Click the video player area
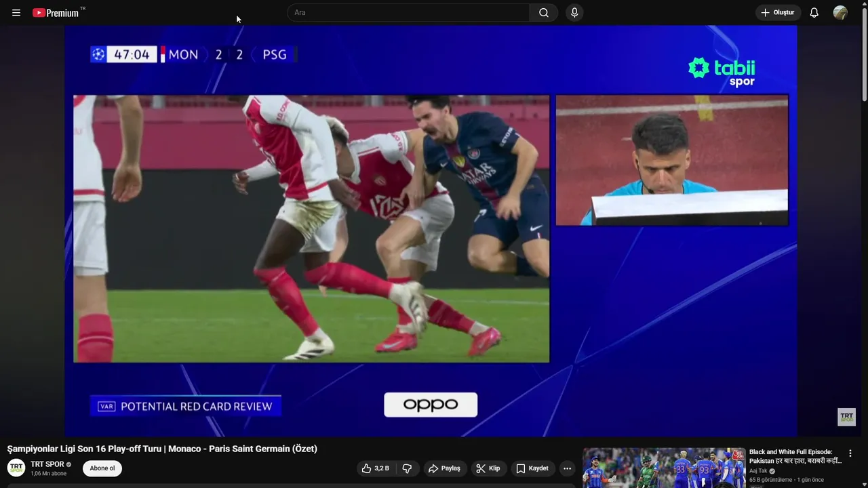This screenshot has width=868, height=488. pos(431,231)
